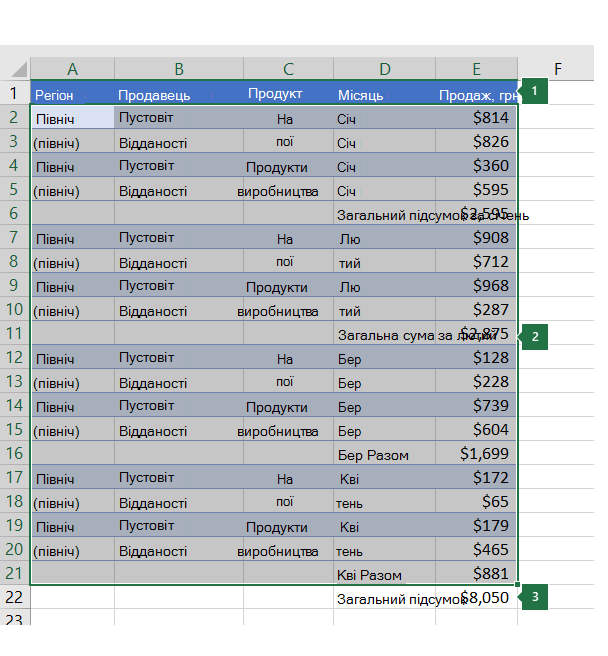
Task: Select row 16 header
Action: (15, 453)
